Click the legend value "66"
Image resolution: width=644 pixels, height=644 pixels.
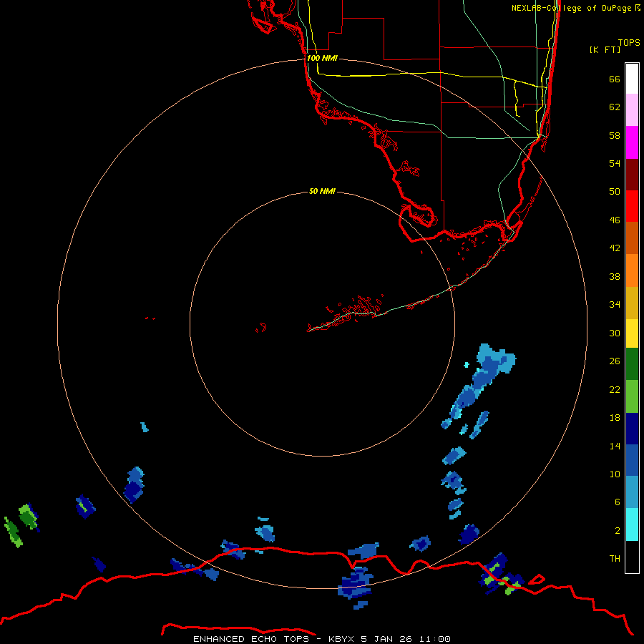615,79
